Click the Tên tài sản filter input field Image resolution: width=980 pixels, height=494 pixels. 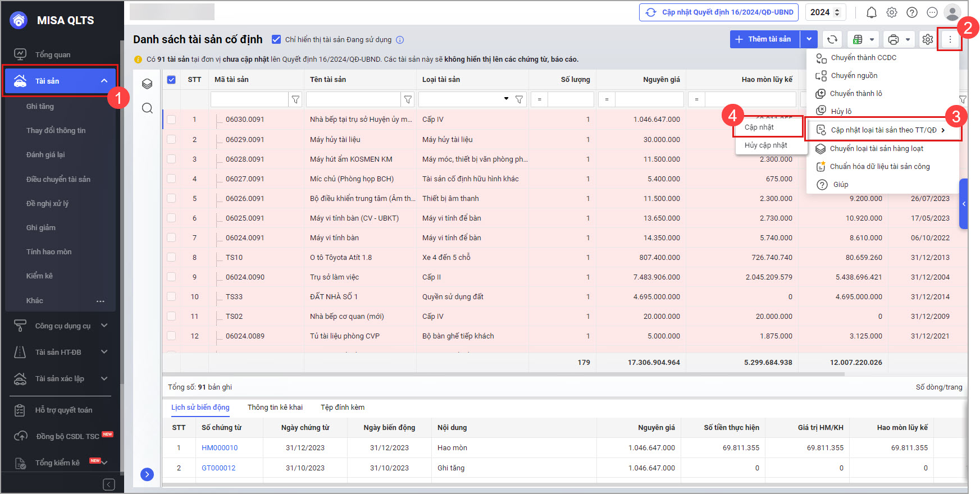[353, 99]
